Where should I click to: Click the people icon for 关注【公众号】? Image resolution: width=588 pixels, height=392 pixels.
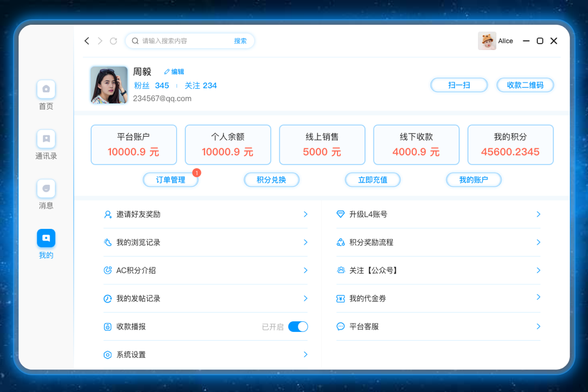[340, 270]
